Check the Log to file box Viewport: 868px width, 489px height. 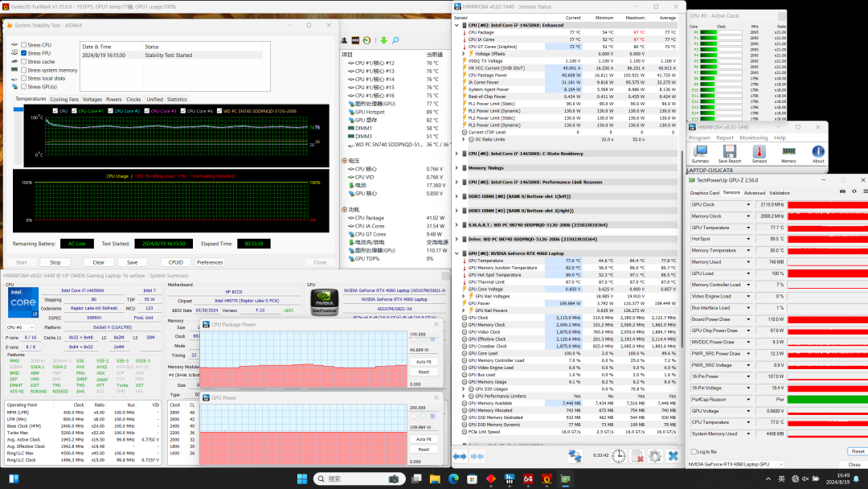[x=693, y=451]
